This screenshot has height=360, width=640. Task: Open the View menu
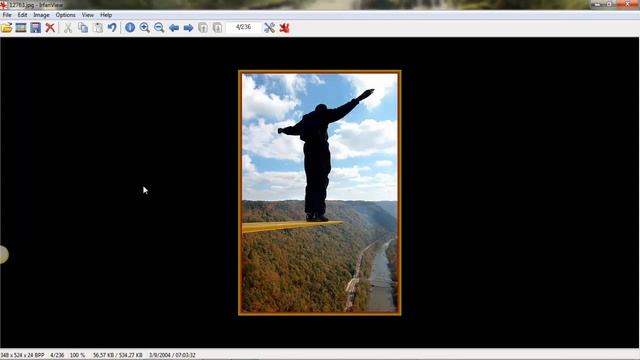pyautogui.click(x=88, y=15)
